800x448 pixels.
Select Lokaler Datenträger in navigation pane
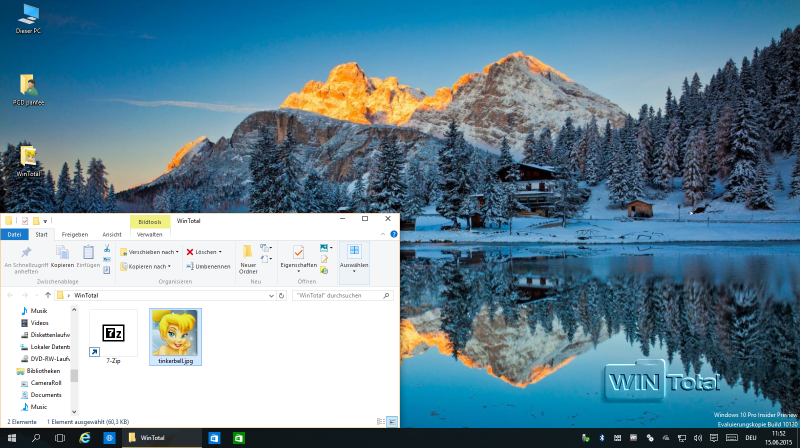click(45, 347)
